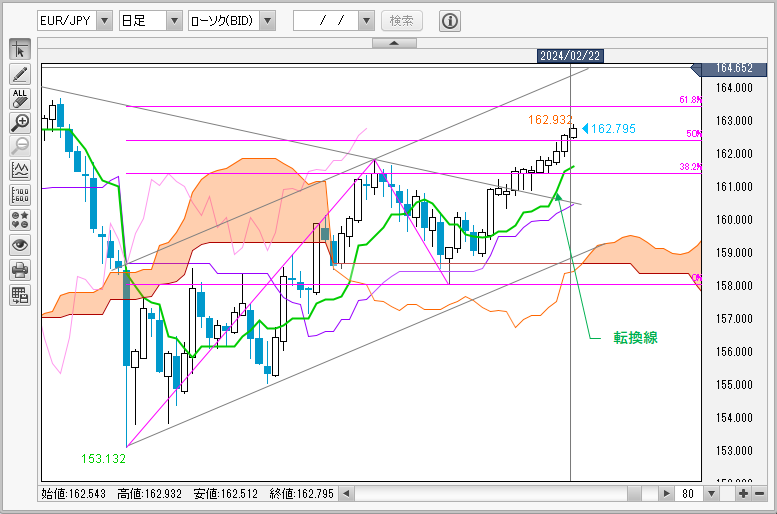Click the 高値:162.932 high value
The width and height of the screenshot is (777, 514).
(x=150, y=494)
